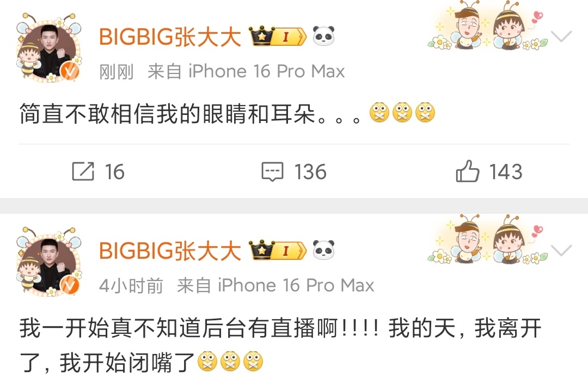Viewport: 588px width, 390px height.
Task: Tap the crown membership badge on the first post
Action: pyautogui.click(x=278, y=36)
